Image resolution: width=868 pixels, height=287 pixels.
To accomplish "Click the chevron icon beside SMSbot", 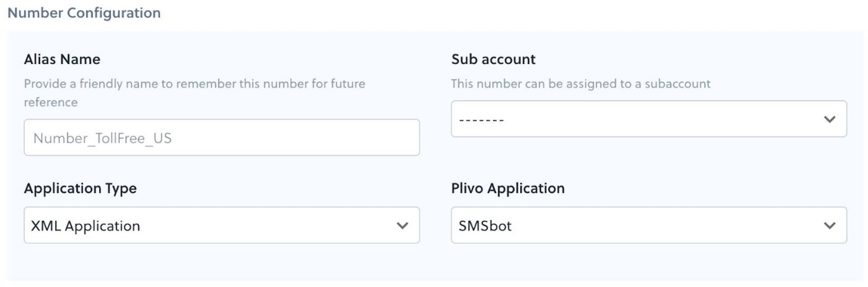I will [830, 225].
